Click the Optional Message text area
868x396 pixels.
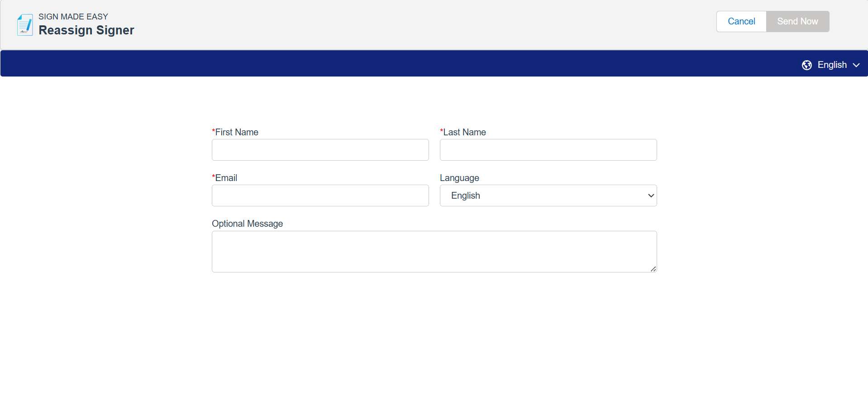pos(434,252)
